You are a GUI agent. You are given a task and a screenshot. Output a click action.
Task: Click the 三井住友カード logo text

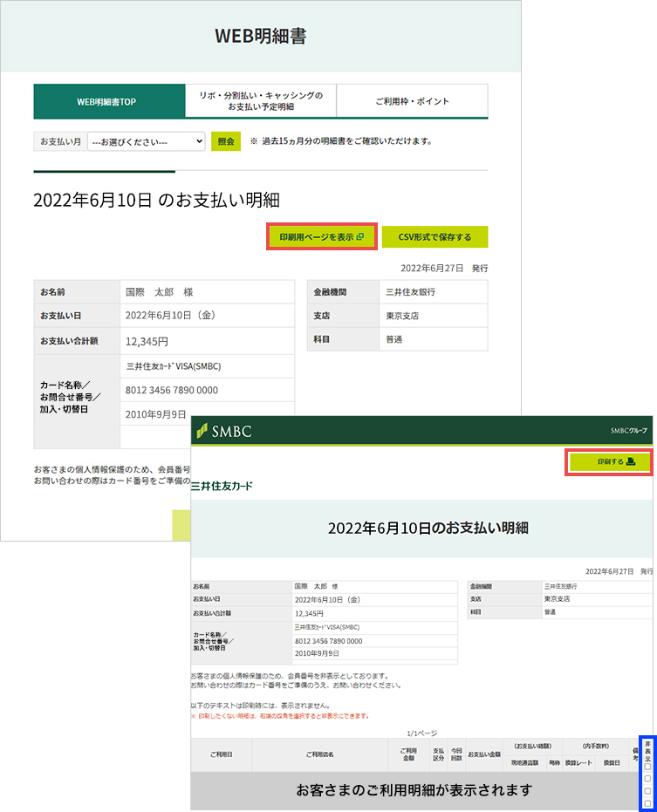coord(222,486)
